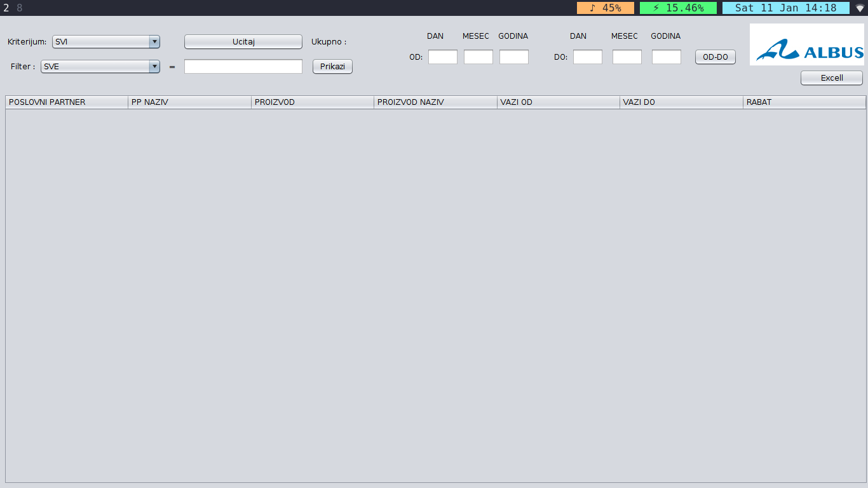This screenshot has height=488, width=868.
Task: Open the Filter dropdown showing SVE
Action: 100,66
